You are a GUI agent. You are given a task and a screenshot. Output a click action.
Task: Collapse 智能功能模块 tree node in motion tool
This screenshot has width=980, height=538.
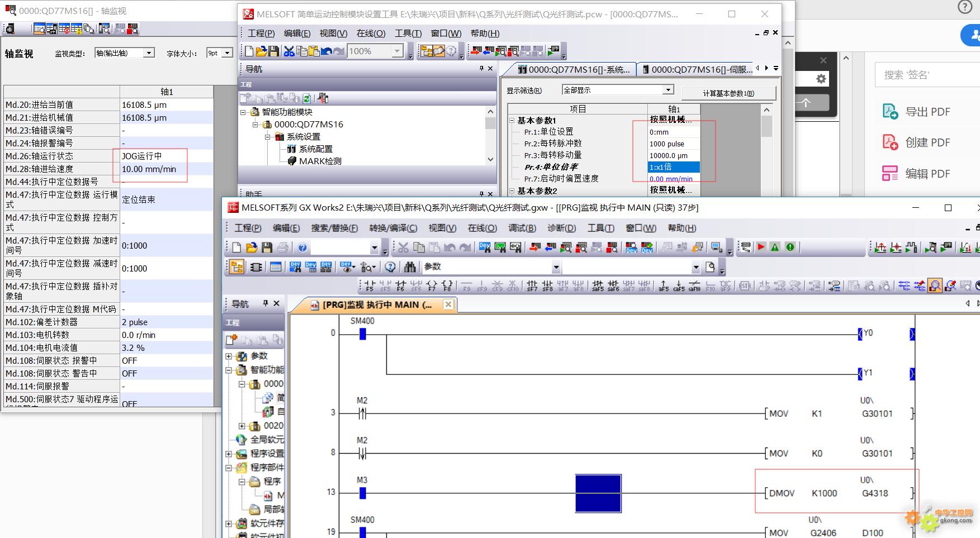pyautogui.click(x=243, y=112)
